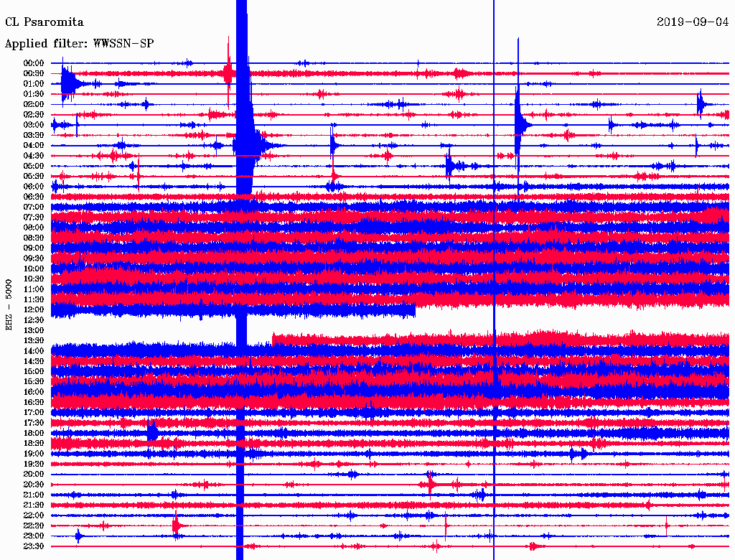Click the 10:30 time label
Viewport: 735px width, 560px height.
click(x=34, y=279)
